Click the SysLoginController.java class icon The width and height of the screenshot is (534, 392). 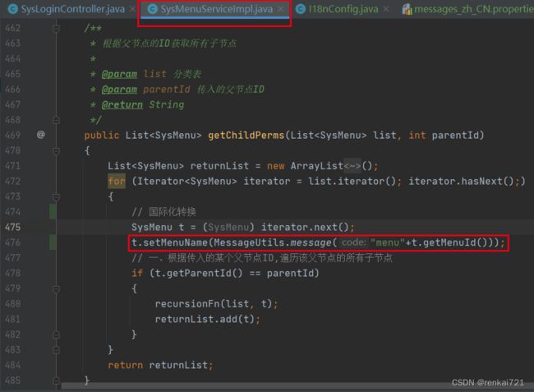[13, 9]
